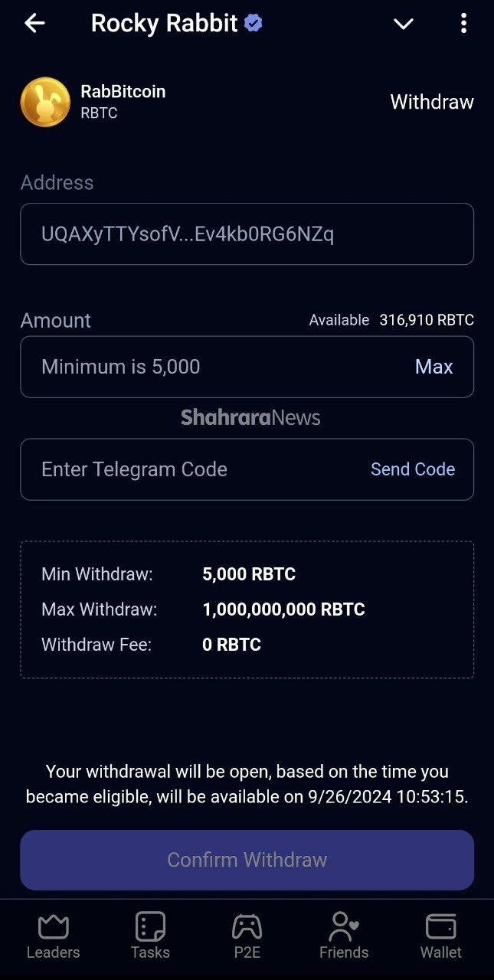Click the Rocky Rabbit title

[164, 24]
